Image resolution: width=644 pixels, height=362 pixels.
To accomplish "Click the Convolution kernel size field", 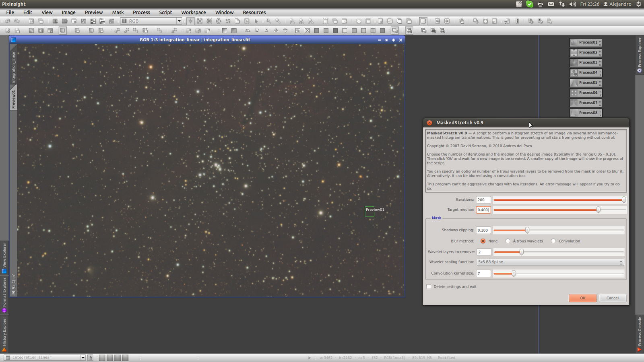I will (483, 273).
